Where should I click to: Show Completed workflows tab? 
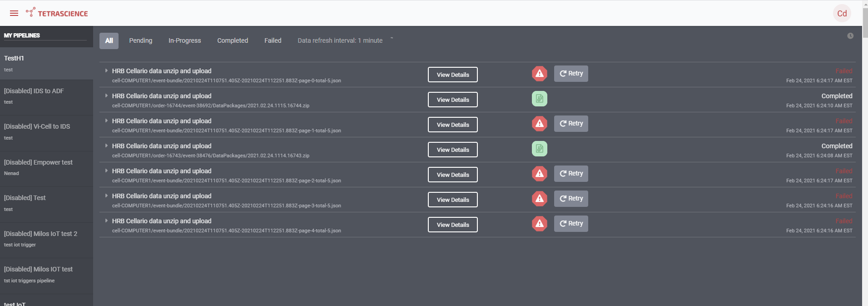(233, 40)
